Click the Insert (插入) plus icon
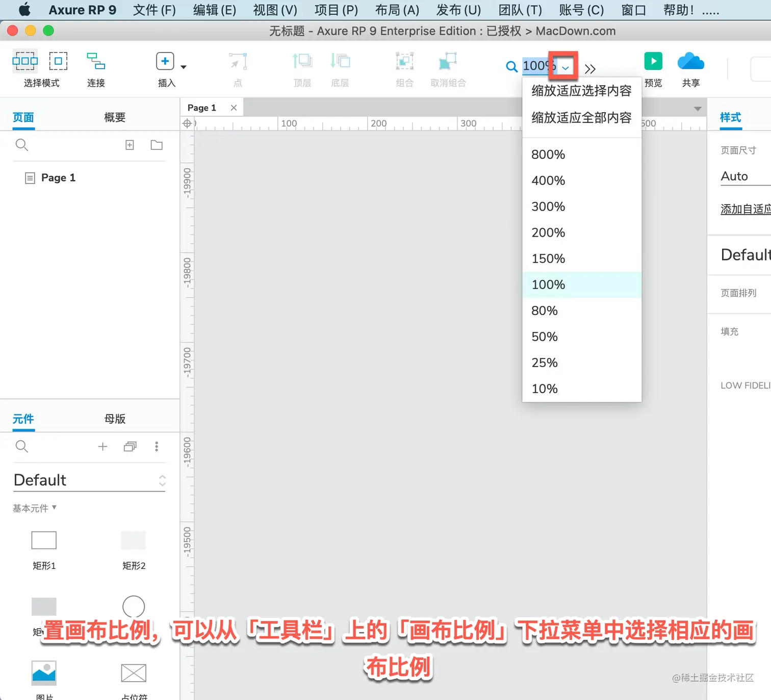This screenshot has width=771, height=700. tap(165, 61)
